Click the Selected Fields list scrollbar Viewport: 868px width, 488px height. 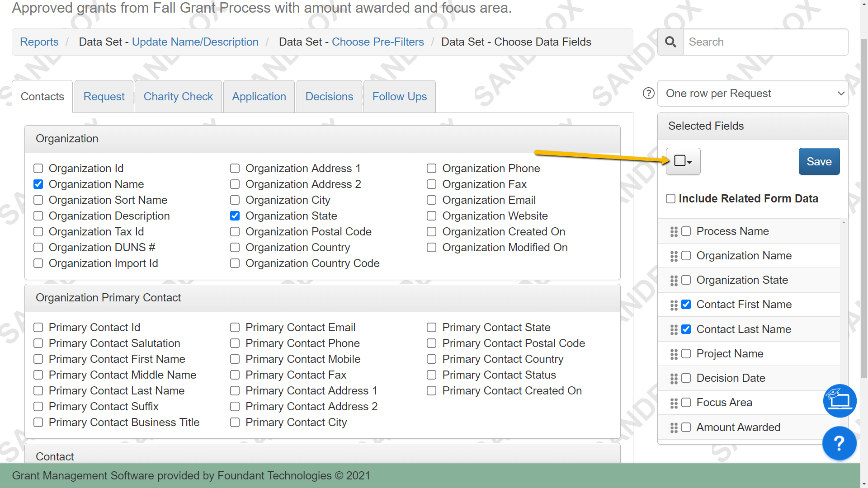coord(844,330)
